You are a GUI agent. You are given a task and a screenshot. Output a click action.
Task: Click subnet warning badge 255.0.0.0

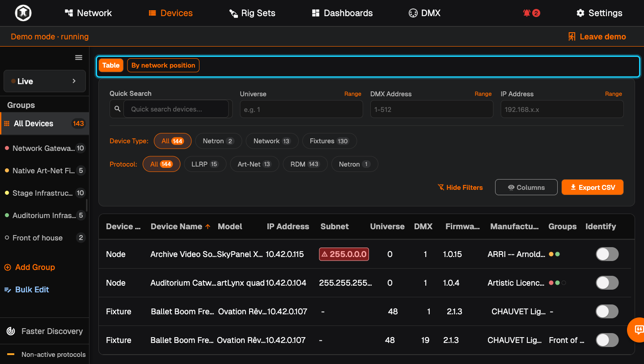click(x=344, y=254)
